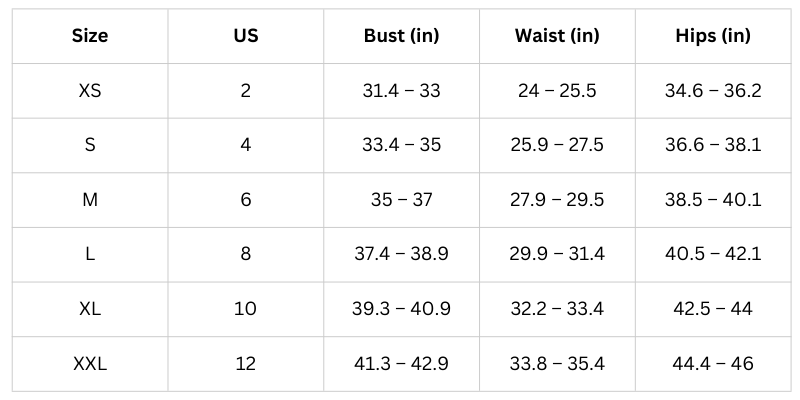Click hips value 34.6 – 36.2

[713, 91]
